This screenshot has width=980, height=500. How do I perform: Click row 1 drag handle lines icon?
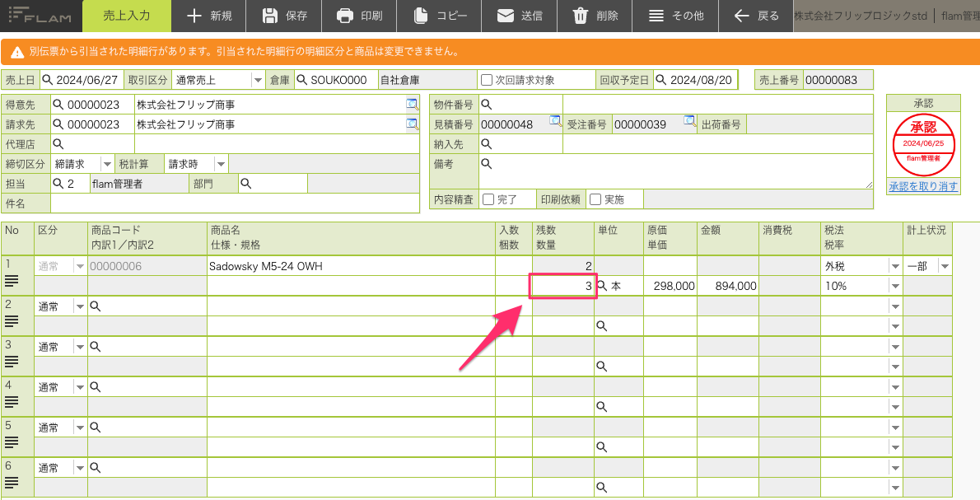[12, 281]
